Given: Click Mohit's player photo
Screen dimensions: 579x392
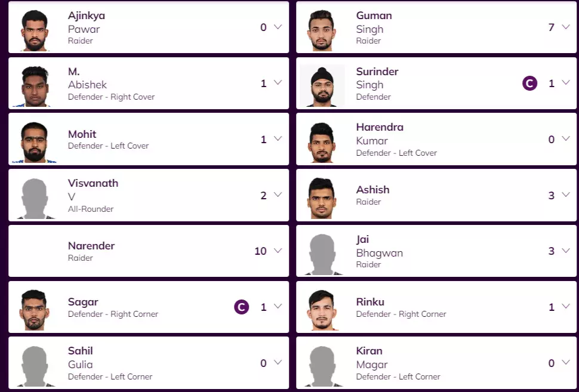Looking at the screenshot, I should point(35,142).
